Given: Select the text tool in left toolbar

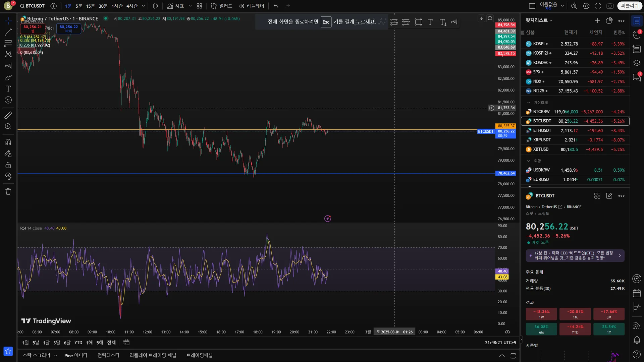Looking at the screenshot, I should [8, 89].
